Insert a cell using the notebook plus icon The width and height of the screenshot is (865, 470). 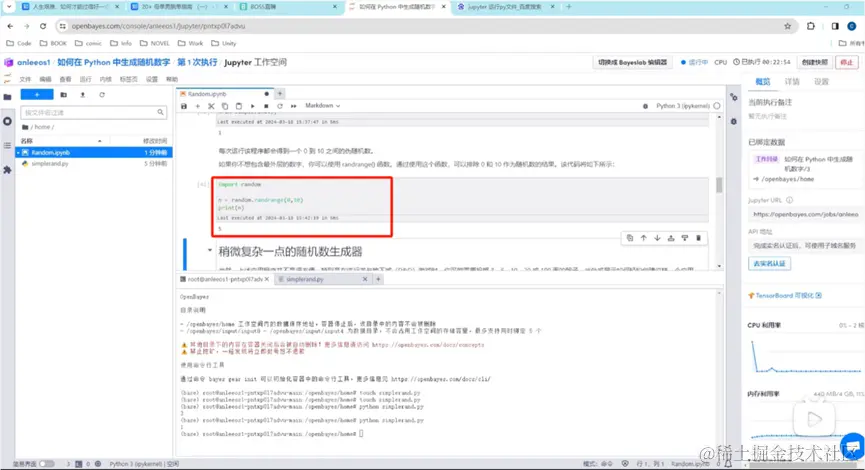pyautogui.click(x=197, y=106)
